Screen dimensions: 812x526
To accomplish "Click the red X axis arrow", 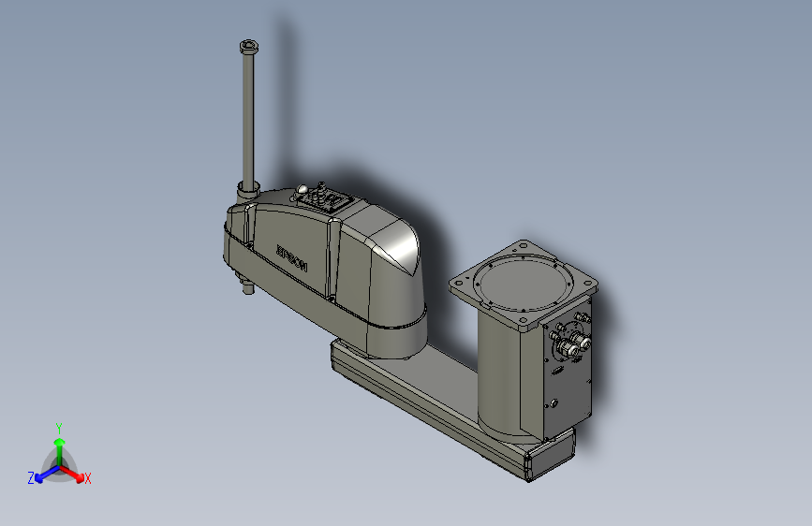I will point(73,474).
